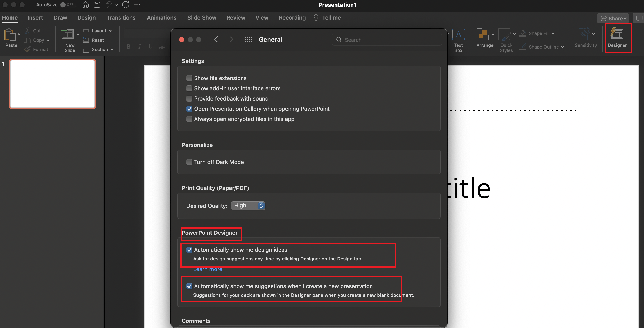Go to the Home icon in title bar
The width and height of the screenshot is (644, 328).
[86, 4]
